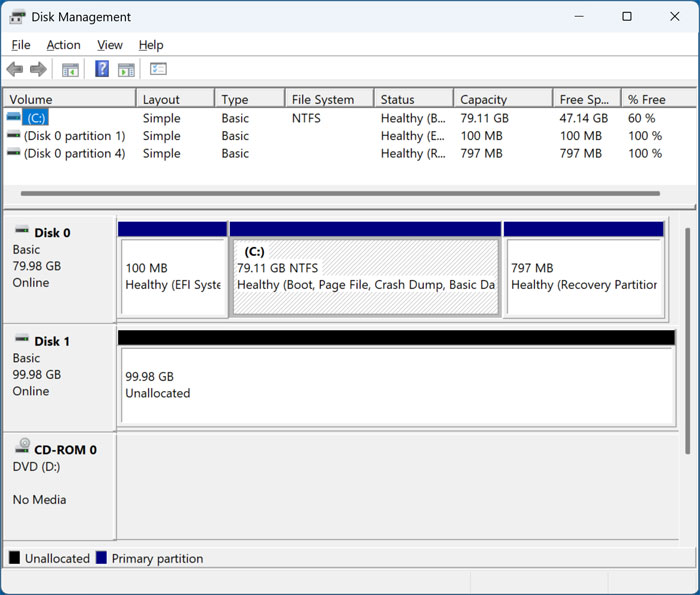Image resolution: width=700 pixels, height=595 pixels.
Task: Sort by % Free column header
Action: click(x=658, y=99)
